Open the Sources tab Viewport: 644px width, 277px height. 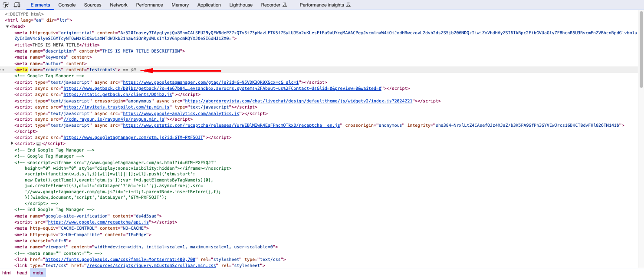[93, 5]
